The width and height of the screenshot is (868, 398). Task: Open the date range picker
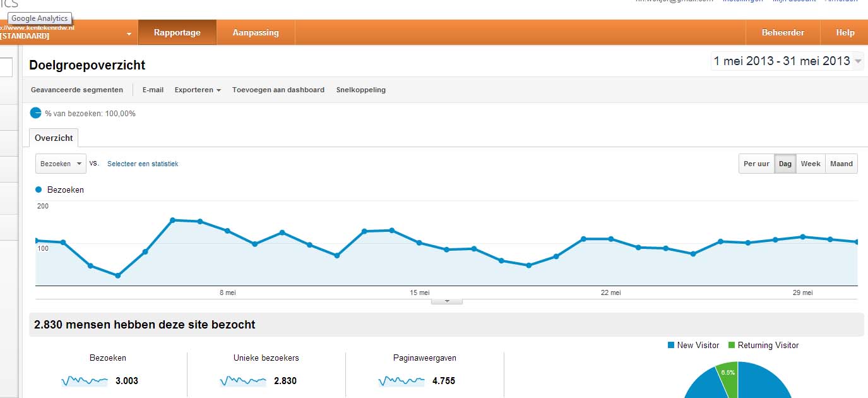coord(787,61)
